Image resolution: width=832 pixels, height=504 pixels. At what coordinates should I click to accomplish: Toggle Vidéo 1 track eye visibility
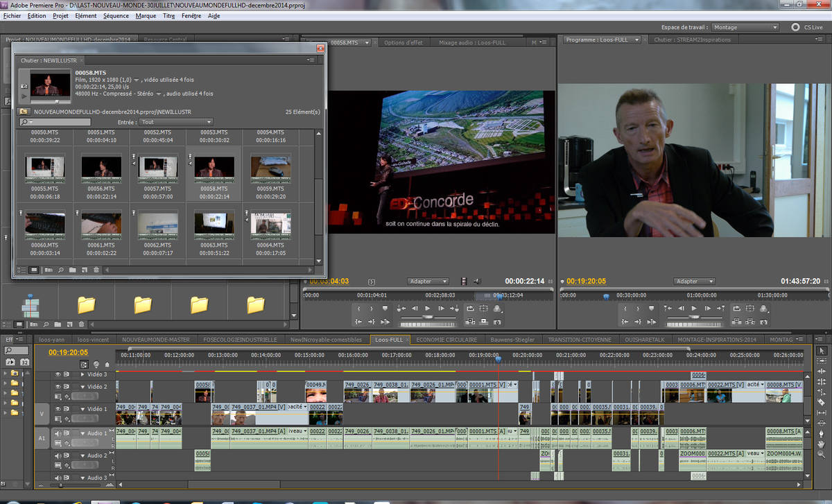pyautogui.click(x=57, y=409)
